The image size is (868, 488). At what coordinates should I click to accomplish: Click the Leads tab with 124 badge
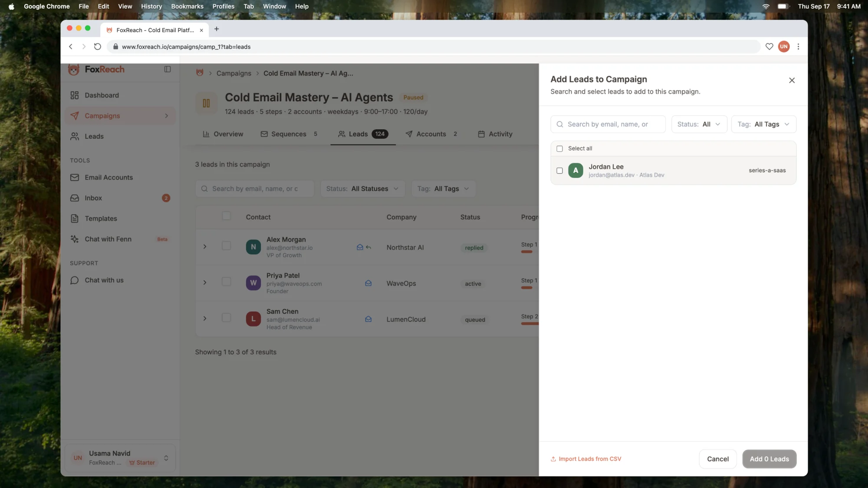(x=363, y=134)
